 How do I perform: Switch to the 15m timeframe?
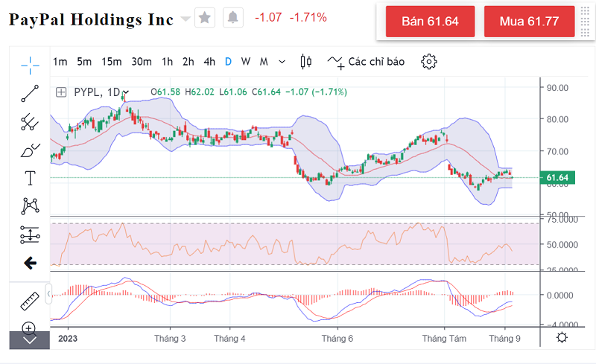coord(112,62)
